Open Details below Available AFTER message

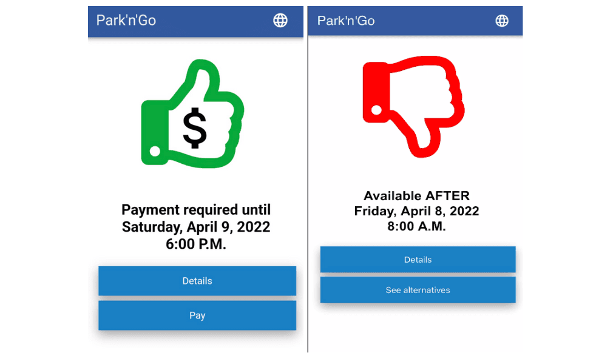(x=418, y=260)
